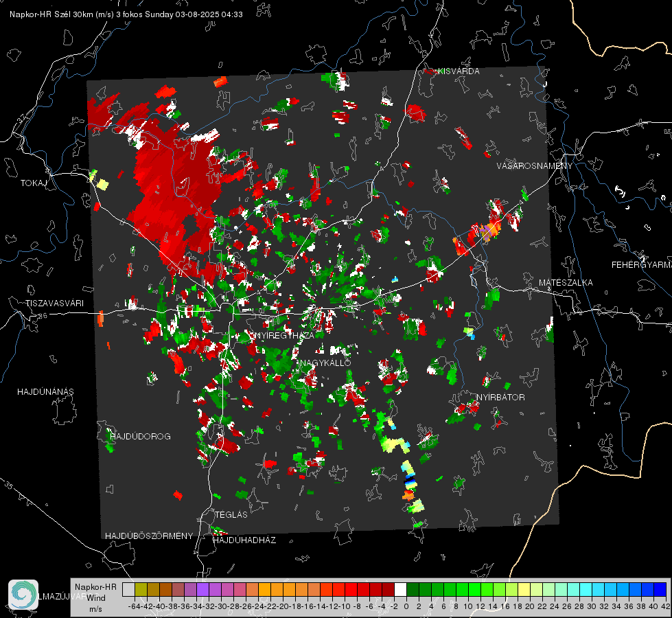Click the 'Napkor-HR' legend title
Screen dimensions: 672x618
tap(95, 587)
